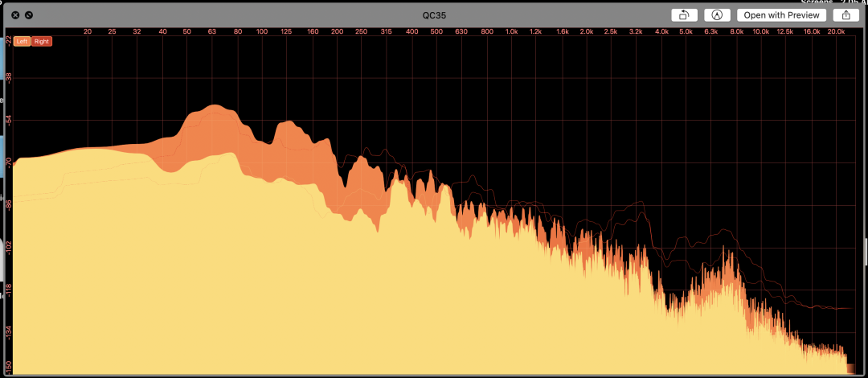This screenshot has width=868, height=378.
Task: Click the 40 frequency label
Action: pyautogui.click(x=162, y=32)
